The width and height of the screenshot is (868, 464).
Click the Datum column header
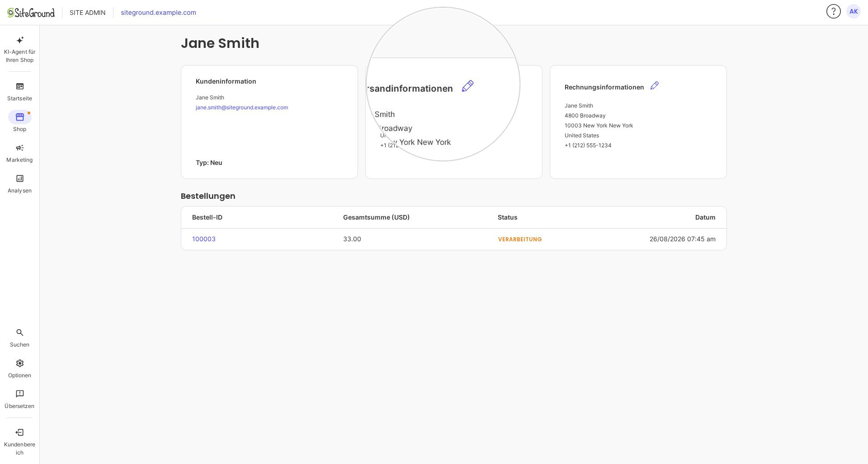click(705, 217)
